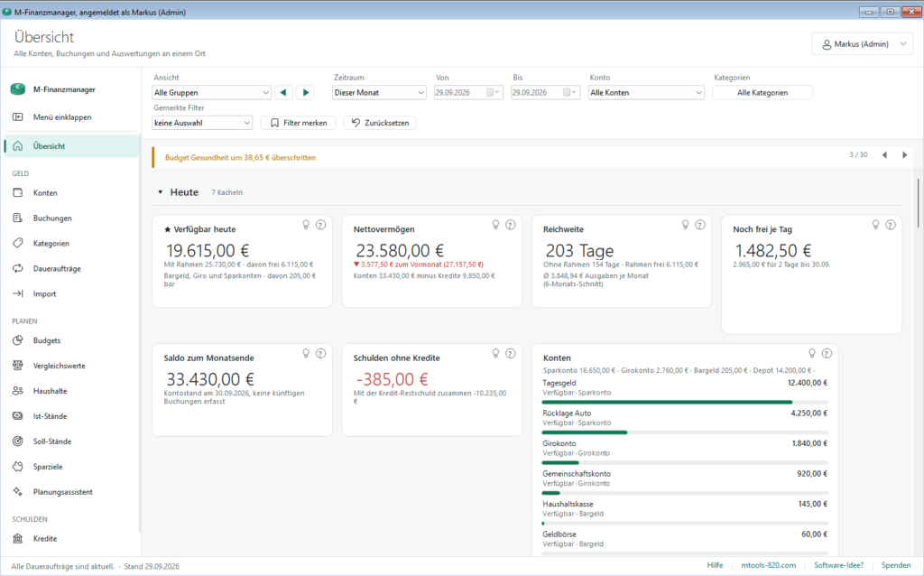Click the M-Finanzmanager logo icon in sidebar
This screenshot has width=924, height=576.
pos(18,89)
